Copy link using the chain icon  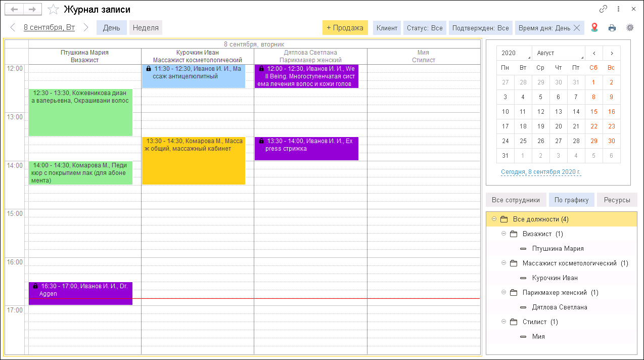603,9
